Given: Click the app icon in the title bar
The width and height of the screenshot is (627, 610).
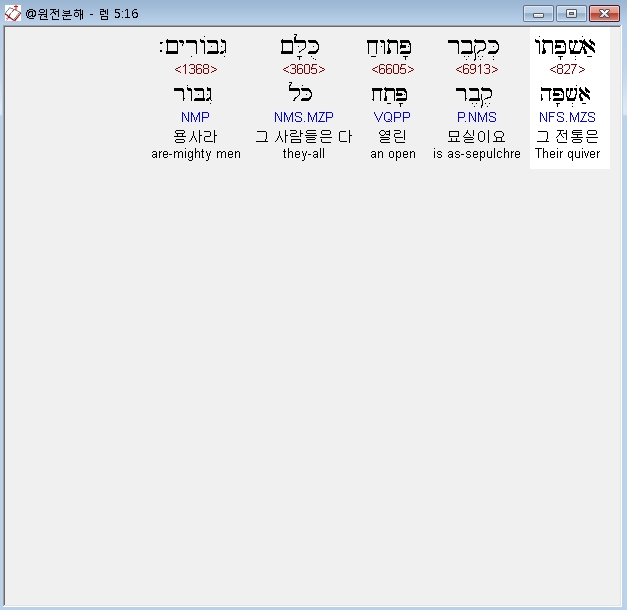Looking at the screenshot, I should [x=12, y=14].
